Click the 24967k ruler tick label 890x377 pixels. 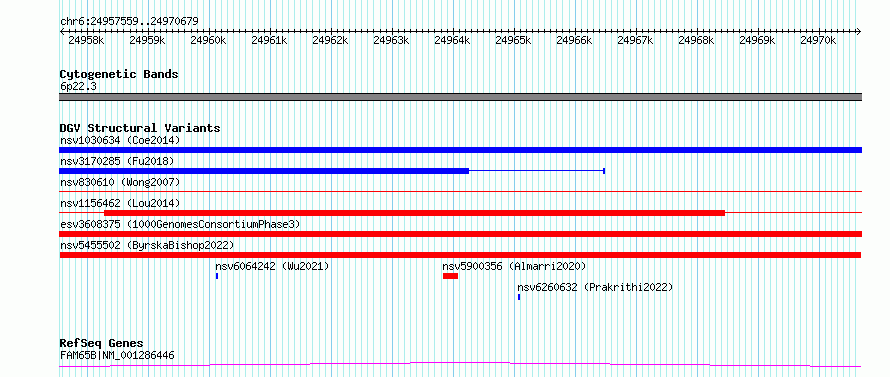click(635, 40)
